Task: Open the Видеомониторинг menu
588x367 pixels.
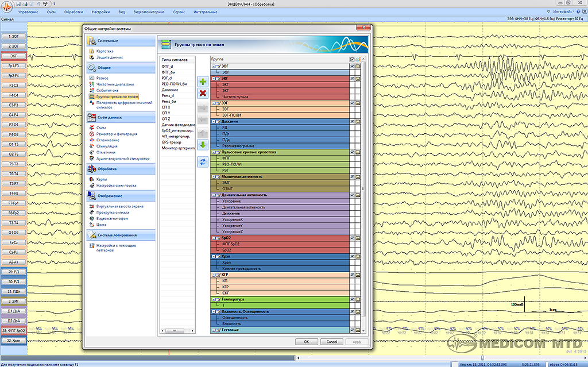Action: (149, 12)
